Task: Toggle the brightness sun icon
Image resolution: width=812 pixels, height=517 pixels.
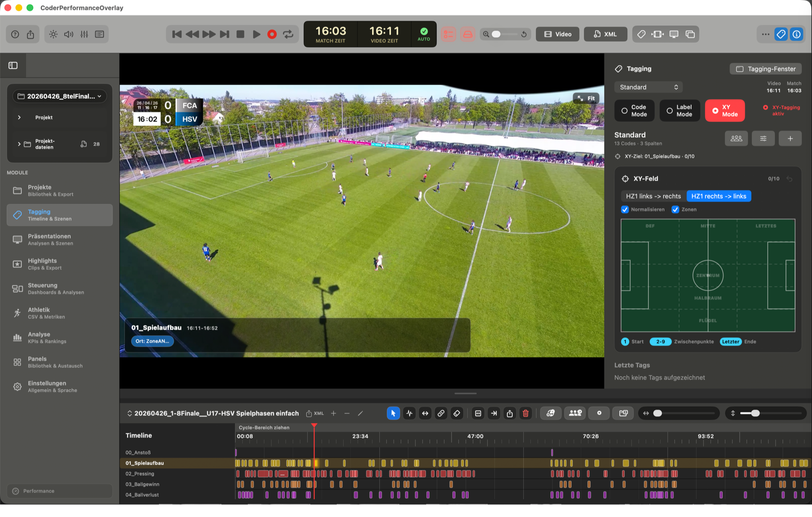Action: pyautogui.click(x=53, y=34)
